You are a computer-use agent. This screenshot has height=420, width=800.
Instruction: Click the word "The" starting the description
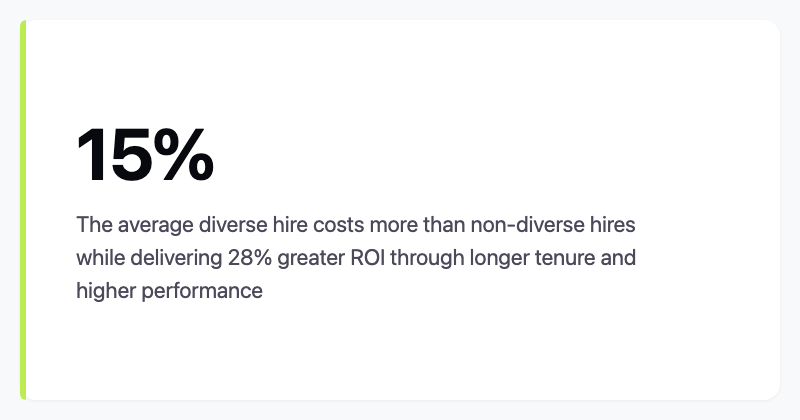[93, 223]
